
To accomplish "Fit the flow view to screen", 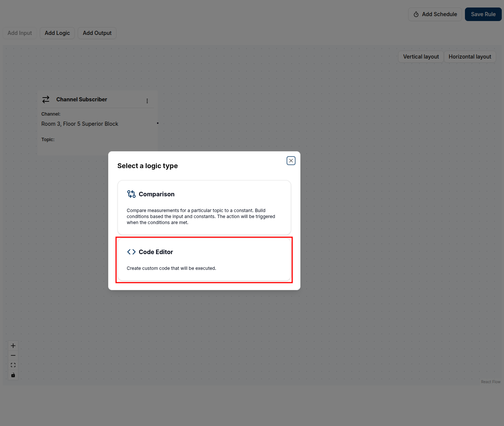I will [x=13, y=365].
